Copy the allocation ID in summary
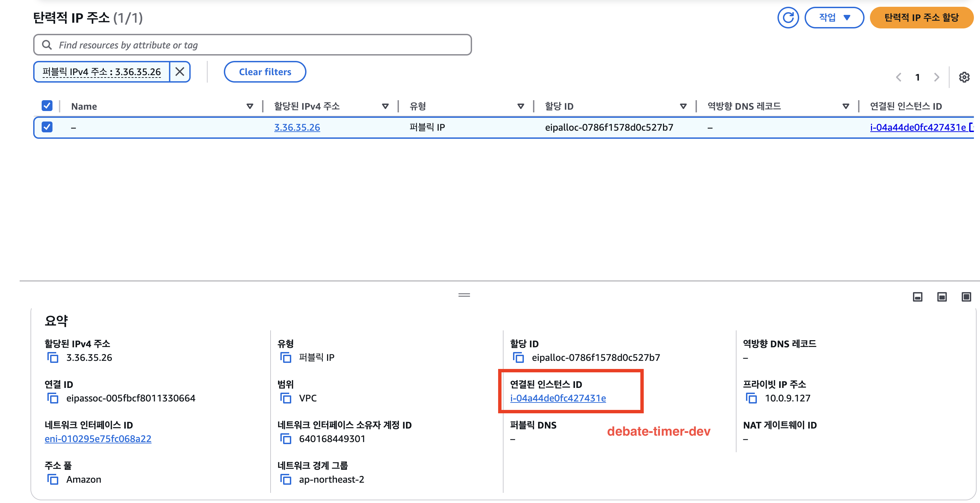 pos(518,357)
